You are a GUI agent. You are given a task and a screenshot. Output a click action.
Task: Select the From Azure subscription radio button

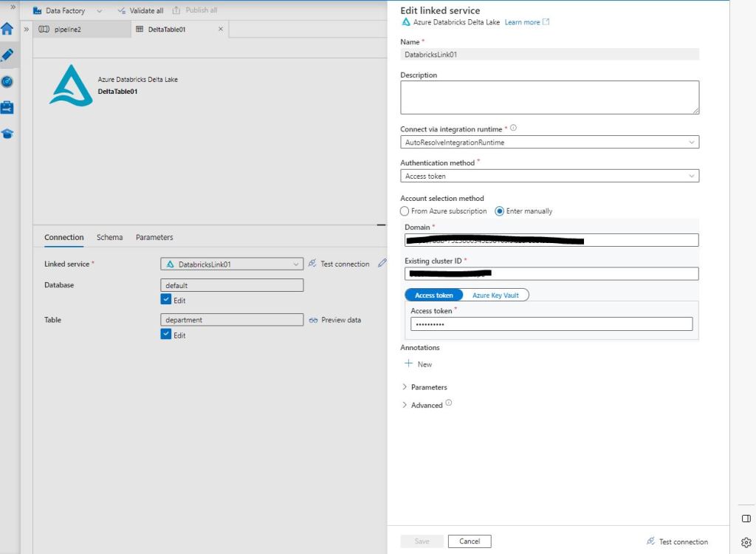click(405, 211)
